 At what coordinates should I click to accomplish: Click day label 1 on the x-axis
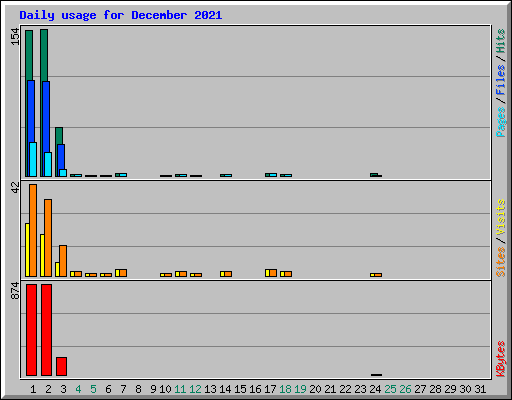(33, 389)
